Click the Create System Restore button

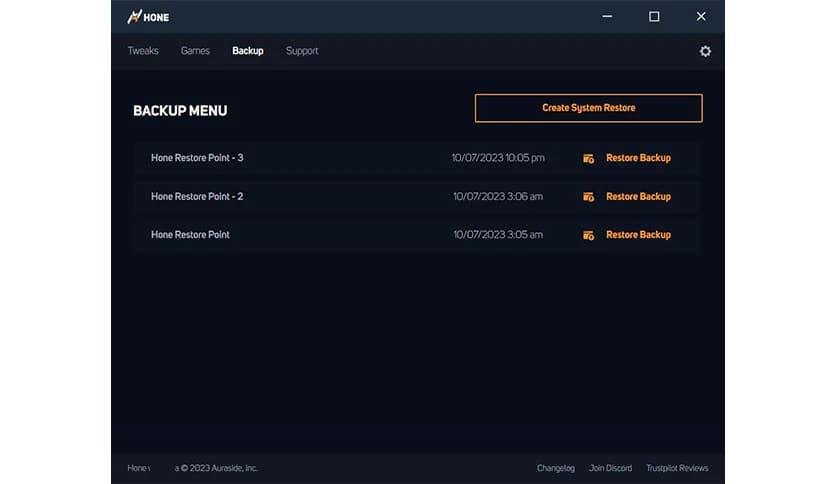coord(589,108)
